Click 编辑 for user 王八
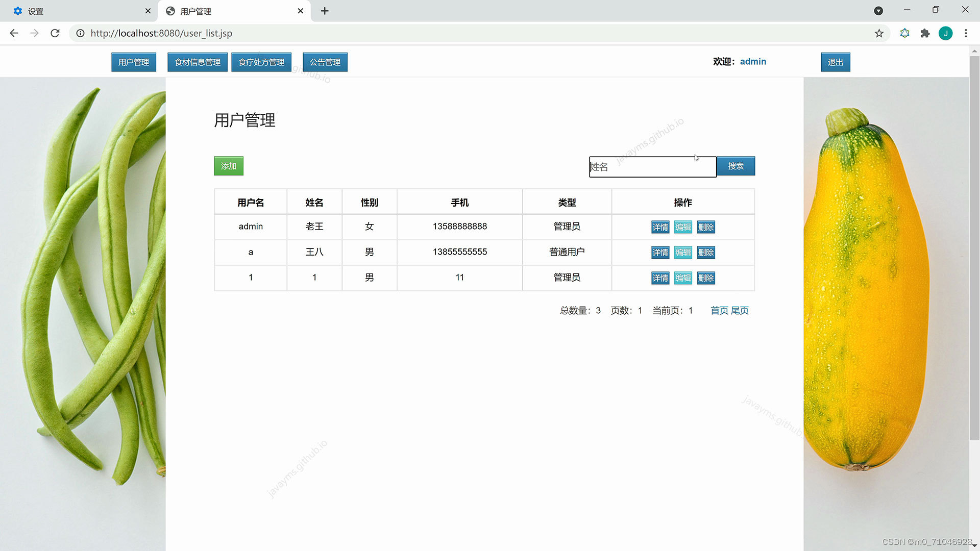The image size is (980, 551). 683,253
